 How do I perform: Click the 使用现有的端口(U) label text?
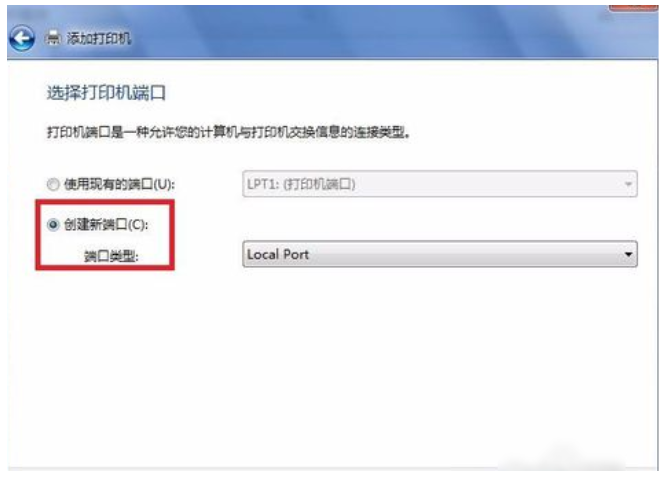119,184
